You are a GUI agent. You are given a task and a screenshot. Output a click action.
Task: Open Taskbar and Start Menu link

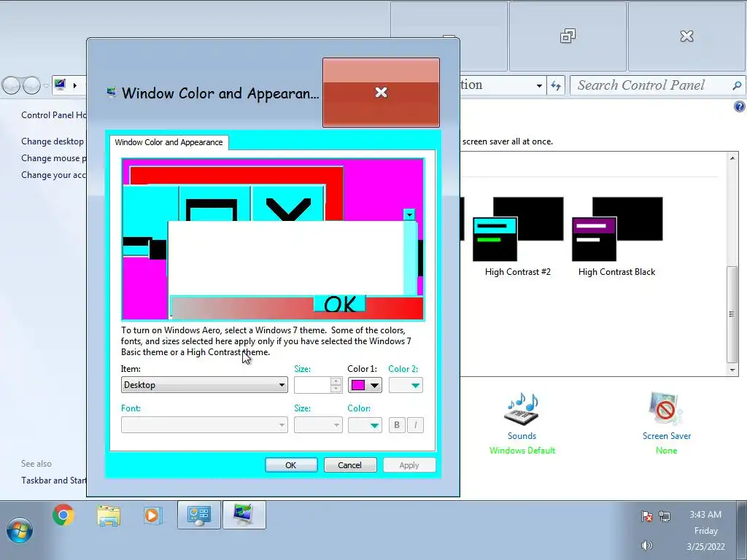(x=54, y=480)
